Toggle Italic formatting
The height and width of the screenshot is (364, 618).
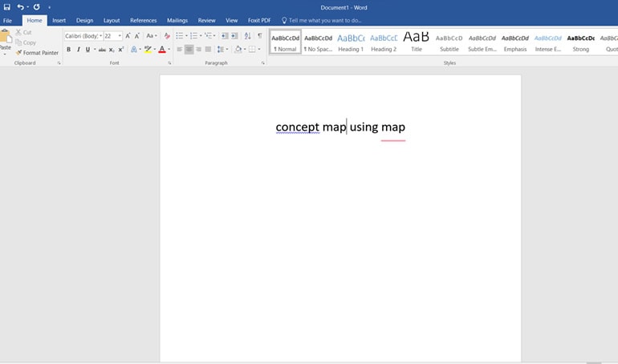(x=78, y=50)
